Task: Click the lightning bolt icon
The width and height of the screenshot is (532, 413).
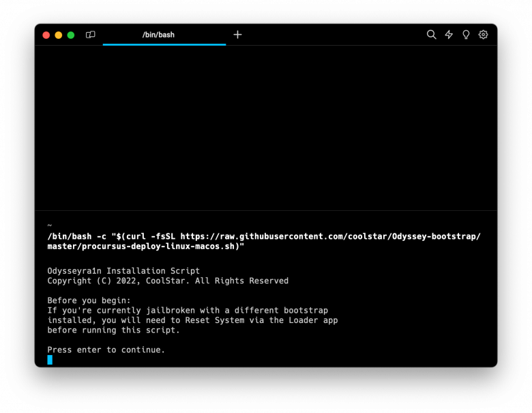Action: (x=449, y=35)
